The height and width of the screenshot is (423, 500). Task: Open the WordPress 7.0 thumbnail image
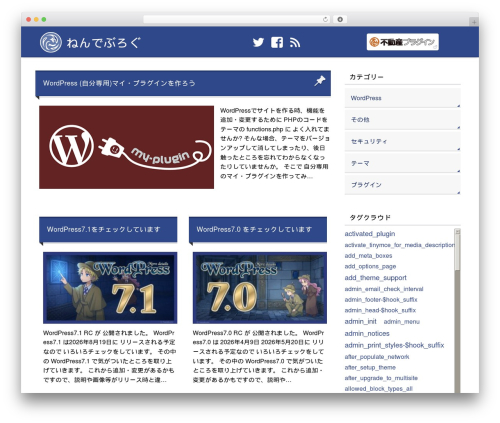coord(260,288)
